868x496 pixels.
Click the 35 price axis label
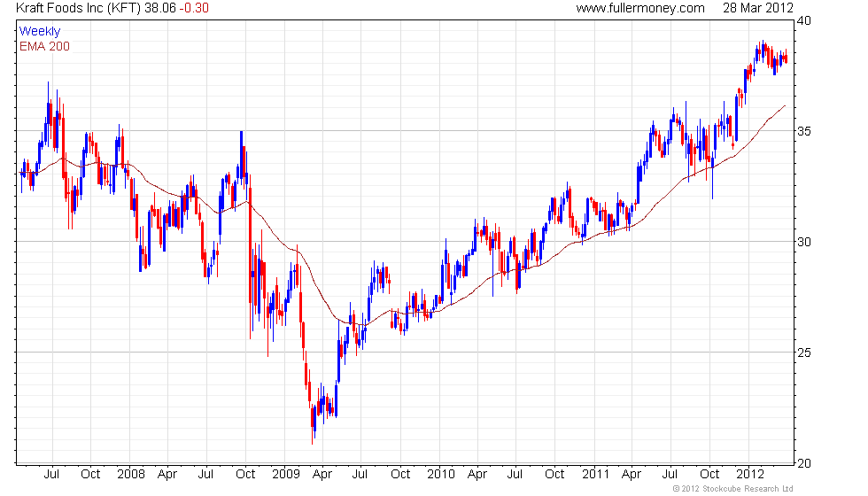click(x=804, y=131)
